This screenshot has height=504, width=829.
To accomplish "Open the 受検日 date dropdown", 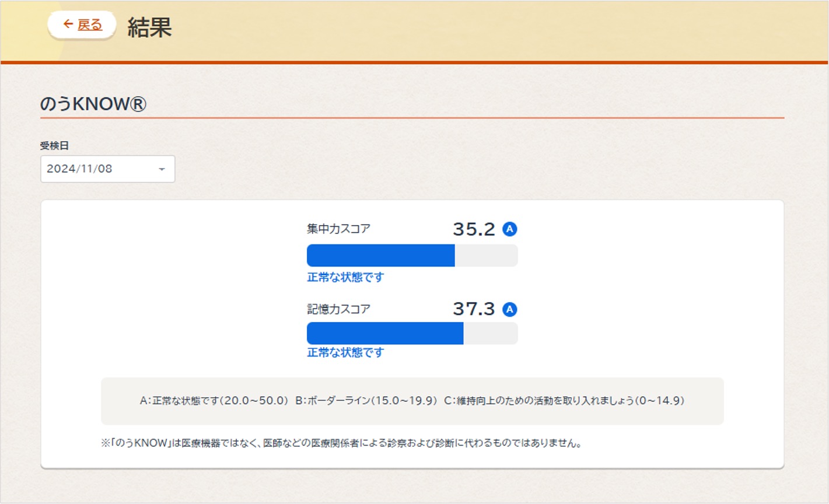I will point(107,169).
